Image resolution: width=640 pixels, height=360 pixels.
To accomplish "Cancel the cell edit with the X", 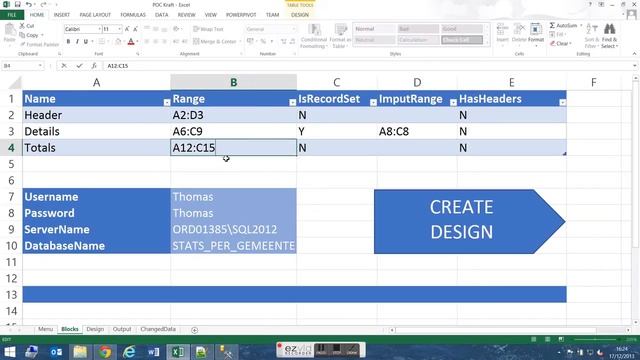I will click(x=64, y=65).
